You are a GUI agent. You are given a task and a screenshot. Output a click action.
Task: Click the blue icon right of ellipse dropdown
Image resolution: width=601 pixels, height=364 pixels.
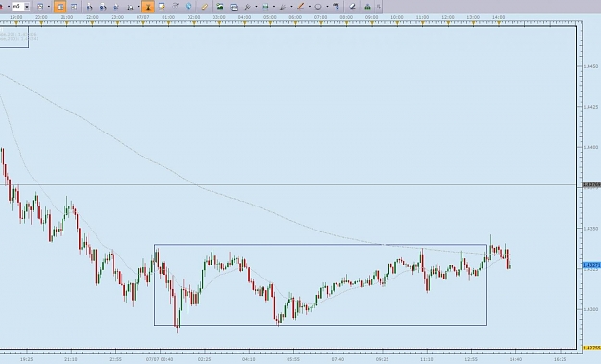(x=337, y=7)
